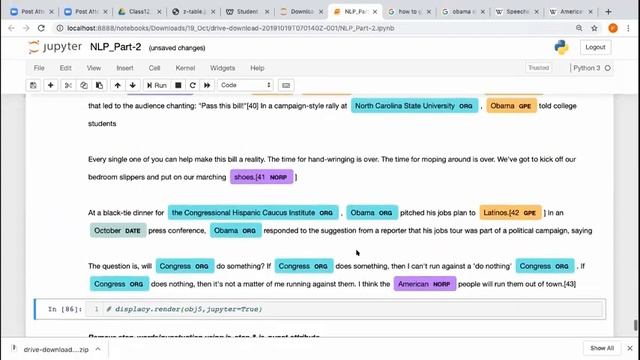Click the shoes.[41 NORP entity
640x360 pixels.
coord(262,177)
